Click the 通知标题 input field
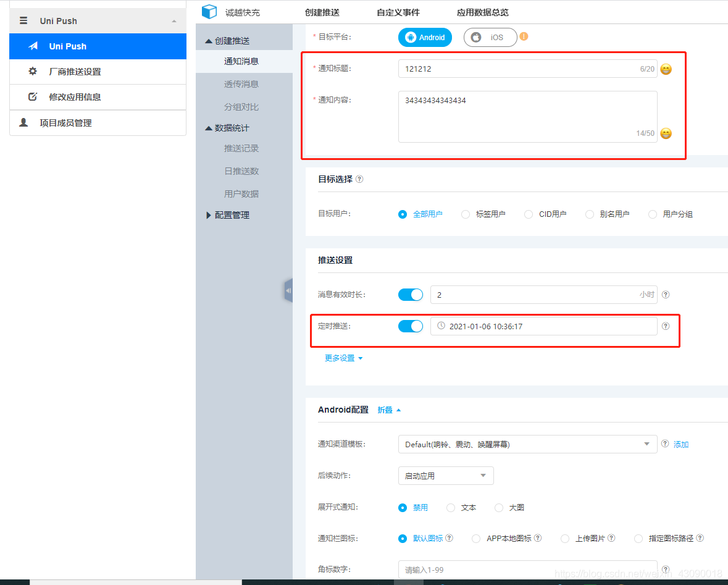Viewport: 728px width, 585px height. click(527, 69)
